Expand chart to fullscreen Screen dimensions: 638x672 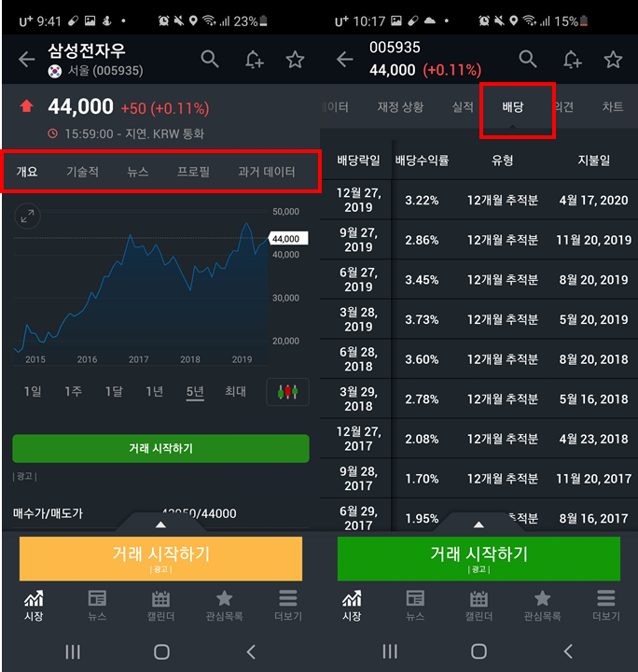[x=27, y=216]
